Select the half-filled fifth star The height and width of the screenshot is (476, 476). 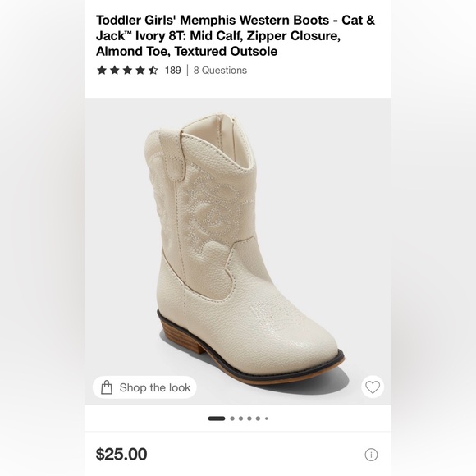153,70
